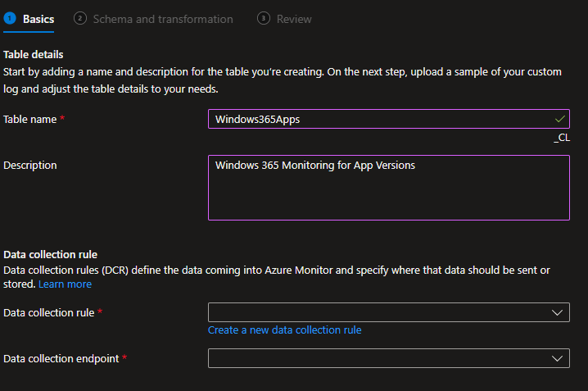588x391 pixels.
Task: Click the green validation checkmark in Table name
Action: coord(559,119)
